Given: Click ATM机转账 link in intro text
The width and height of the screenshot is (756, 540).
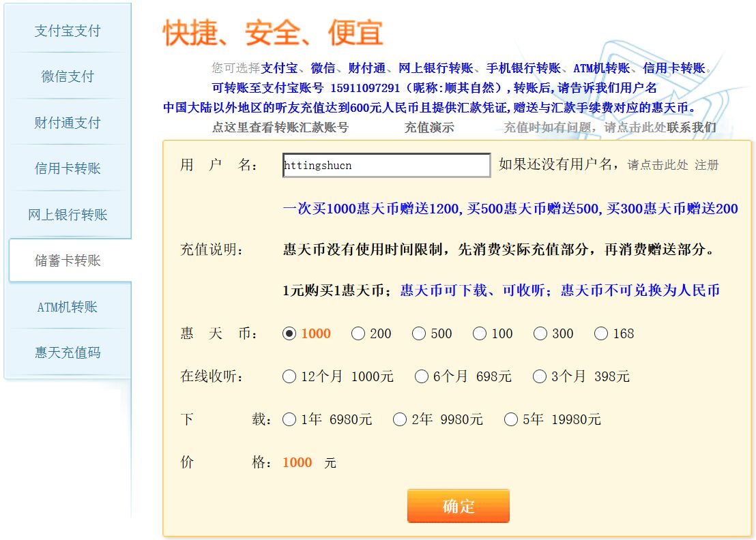Looking at the screenshot, I should pyautogui.click(x=602, y=68).
